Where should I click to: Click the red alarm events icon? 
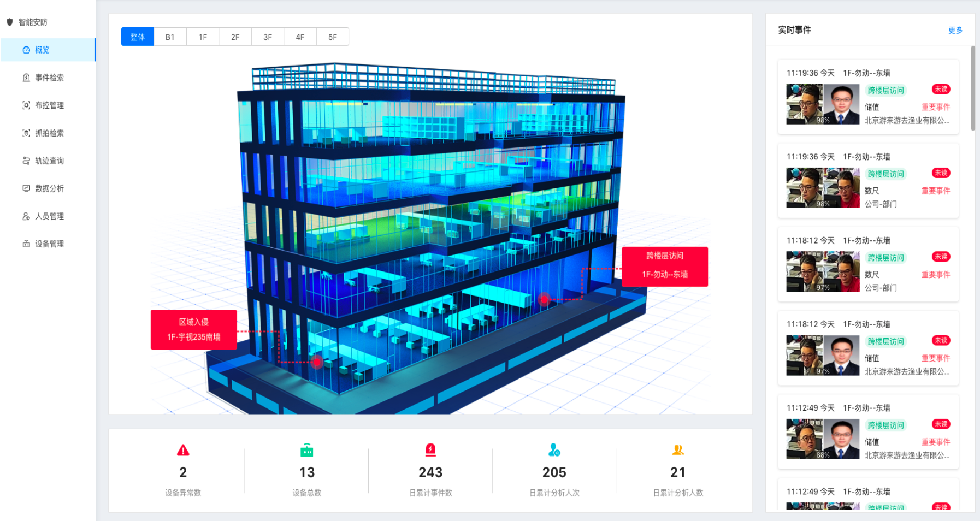(x=430, y=450)
